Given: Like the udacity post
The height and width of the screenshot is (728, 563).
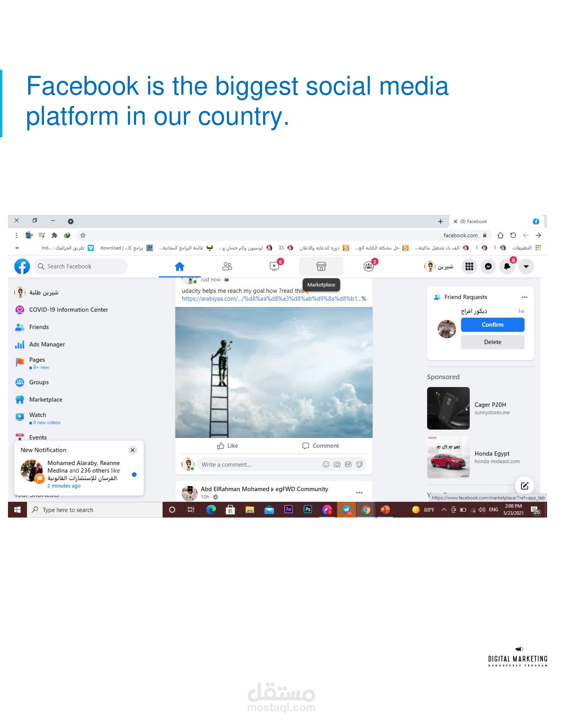Looking at the screenshot, I should 228,446.
